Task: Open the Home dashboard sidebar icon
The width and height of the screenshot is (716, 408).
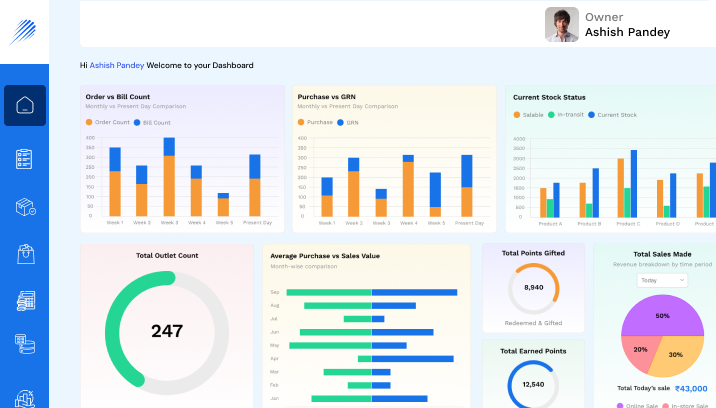Action: 25,105
